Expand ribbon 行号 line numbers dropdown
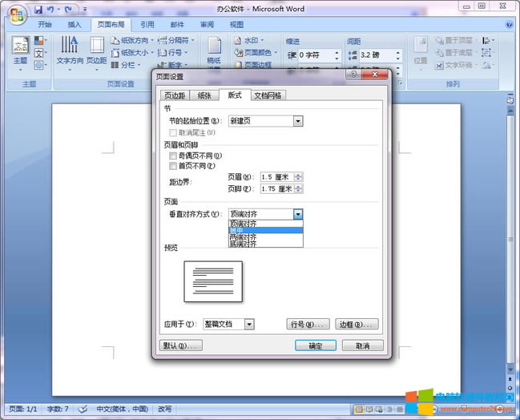 186,53
